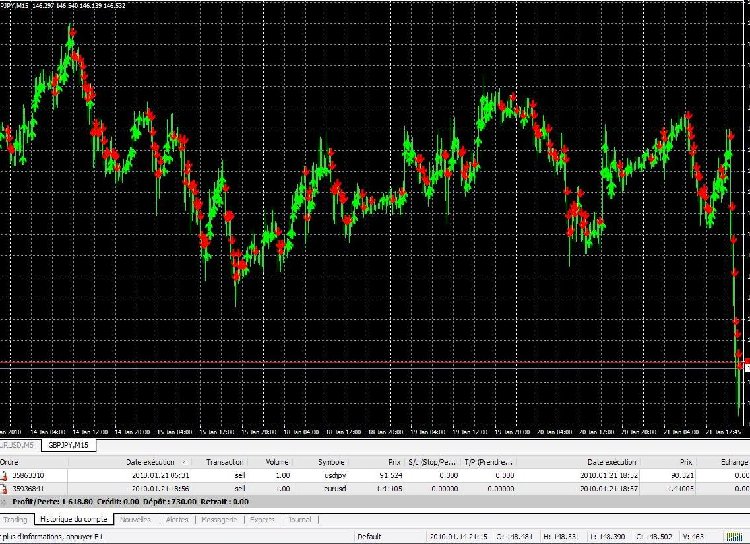The width and height of the screenshot is (750, 544).
Task: Open the Experts tab
Action: [263, 520]
